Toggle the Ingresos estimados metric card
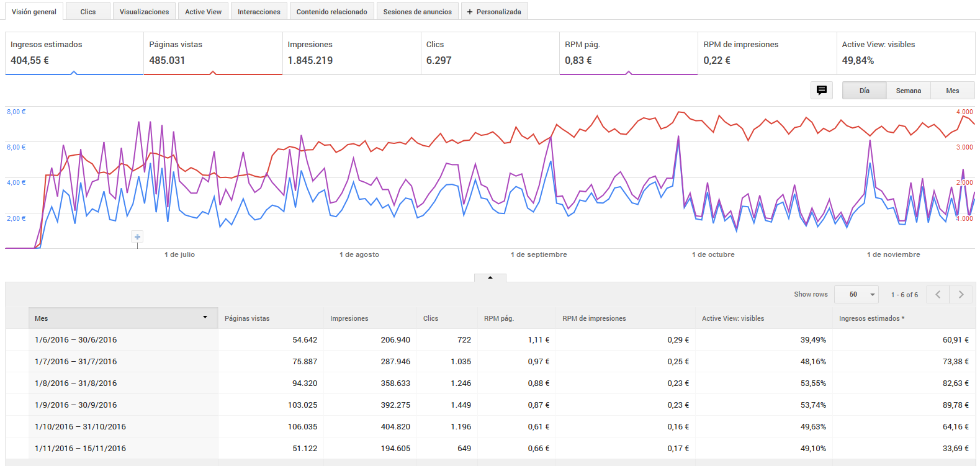The width and height of the screenshot is (980, 466). click(74, 53)
